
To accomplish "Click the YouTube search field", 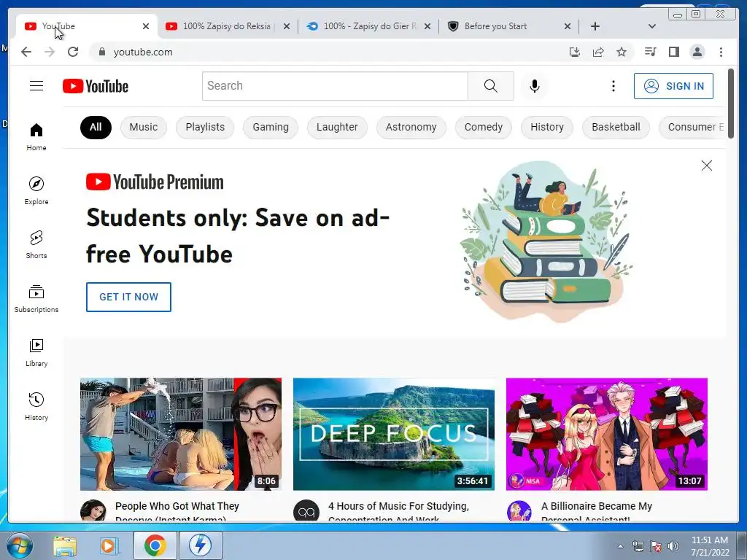I will [335, 86].
